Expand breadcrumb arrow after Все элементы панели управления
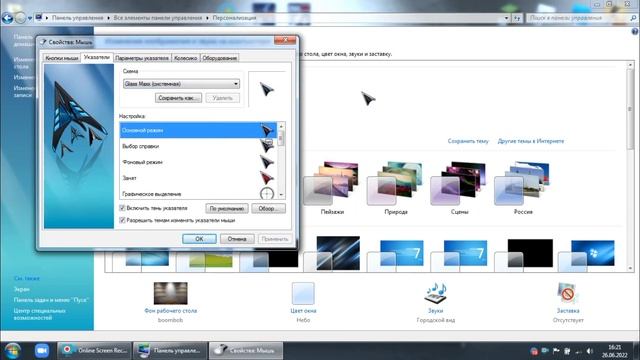Screen dimensions: 640x360 (x=207, y=18)
